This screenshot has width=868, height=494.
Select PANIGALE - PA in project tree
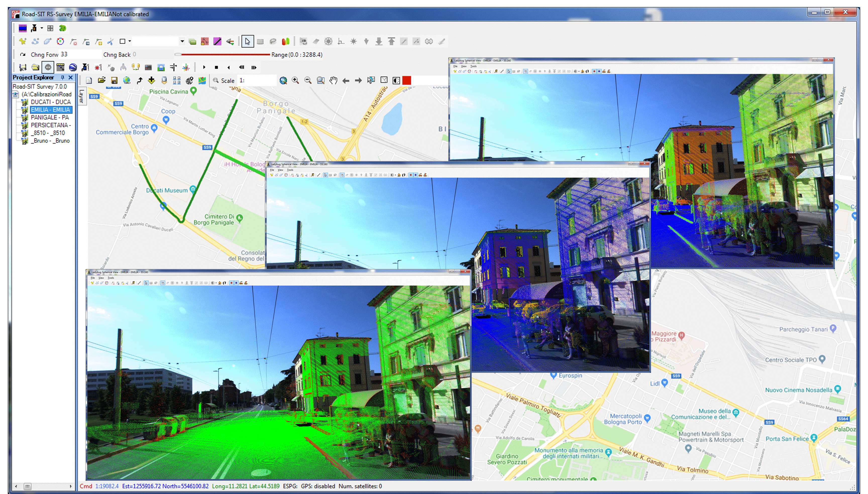click(x=49, y=117)
